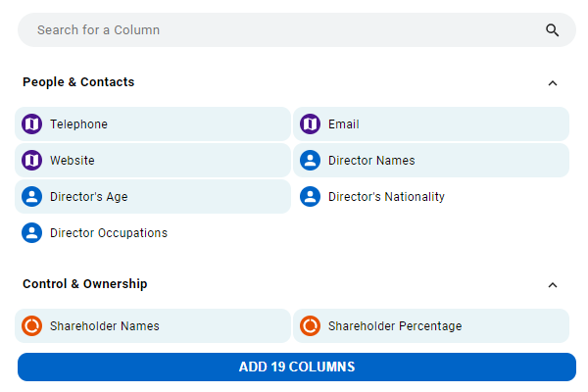Click the purple icon beside Email
The height and width of the screenshot is (392, 588).
click(310, 124)
